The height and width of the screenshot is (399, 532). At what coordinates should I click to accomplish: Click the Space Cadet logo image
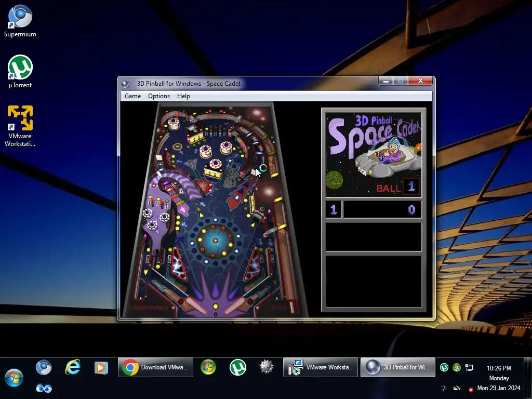point(374,154)
